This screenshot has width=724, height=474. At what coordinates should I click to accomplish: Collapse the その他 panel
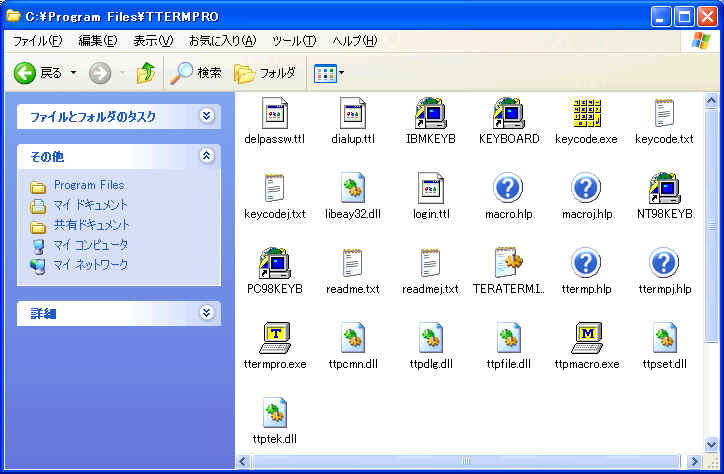(207, 156)
